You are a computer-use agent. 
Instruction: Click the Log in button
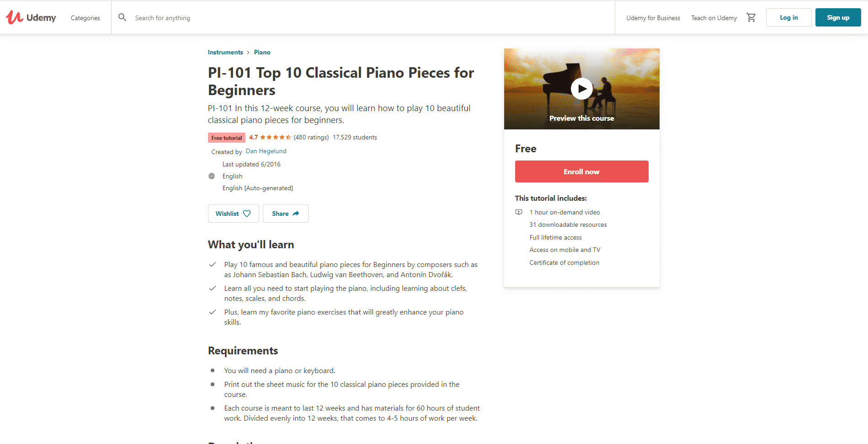click(788, 17)
